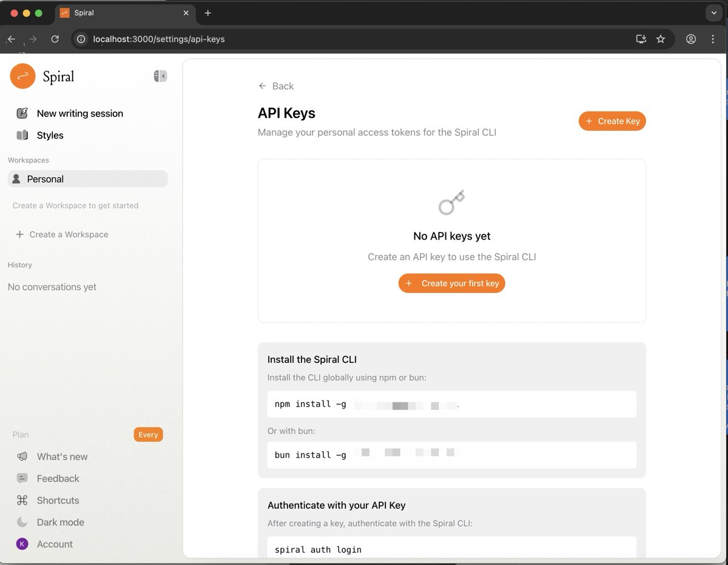This screenshot has height=565, width=728.
Task: Click the install app icon in address bar
Action: click(641, 39)
